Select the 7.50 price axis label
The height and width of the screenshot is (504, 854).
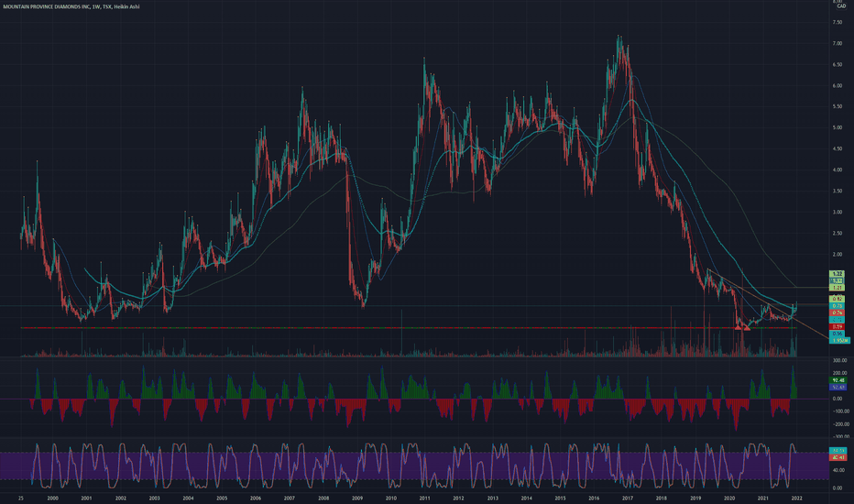pyautogui.click(x=837, y=22)
